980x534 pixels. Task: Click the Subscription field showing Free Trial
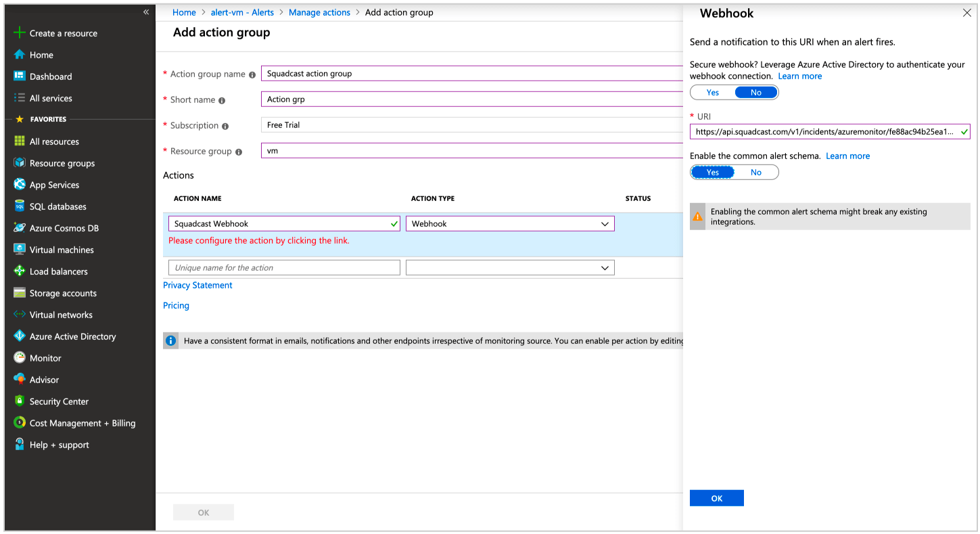point(471,125)
